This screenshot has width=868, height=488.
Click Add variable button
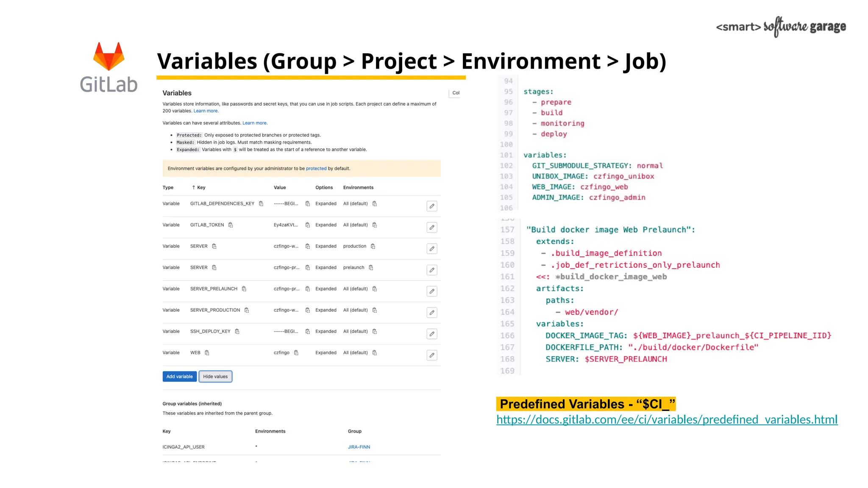tap(179, 377)
